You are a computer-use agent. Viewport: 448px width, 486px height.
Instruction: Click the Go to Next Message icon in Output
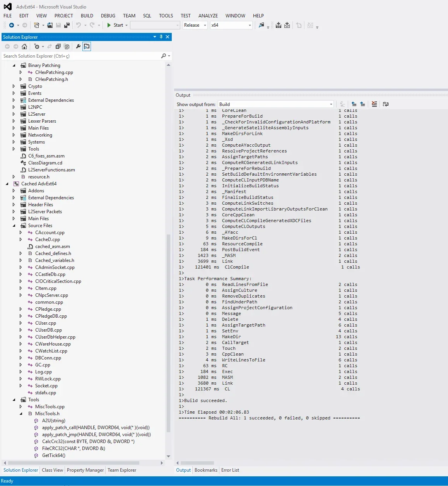pos(363,104)
